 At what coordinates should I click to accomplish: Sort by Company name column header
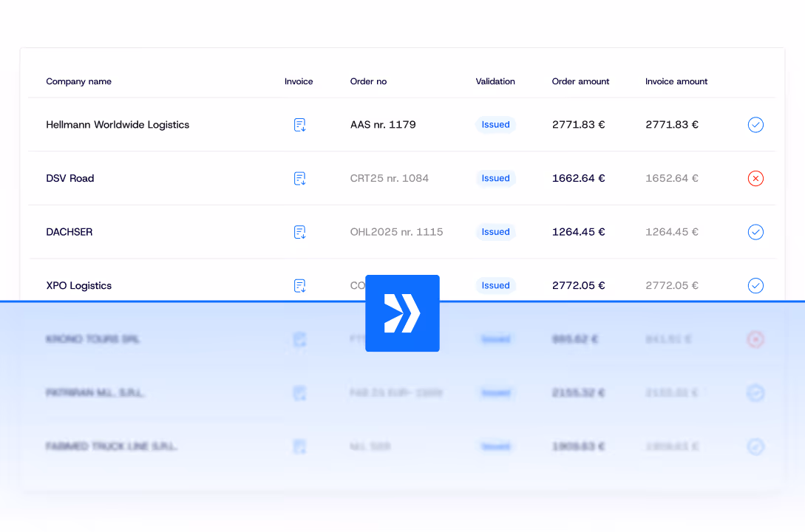coord(78,81)
